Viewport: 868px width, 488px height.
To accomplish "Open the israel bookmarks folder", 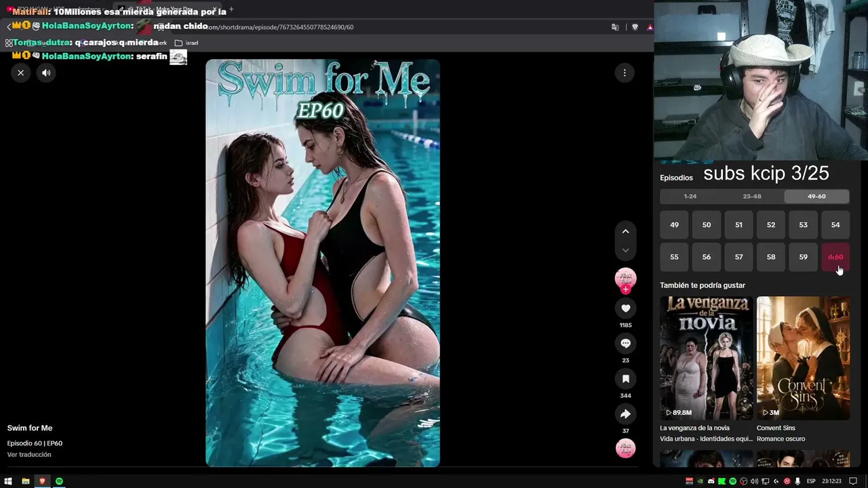I will 186,43.
